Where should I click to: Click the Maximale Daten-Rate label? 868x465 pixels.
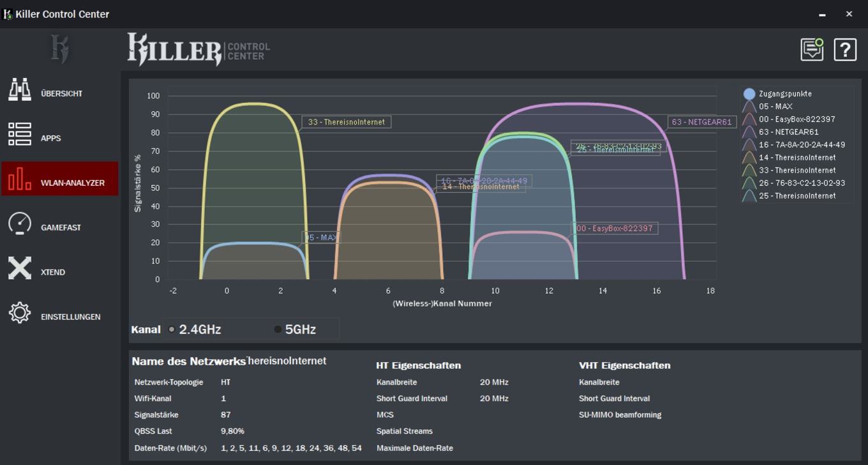[x=415, y=448]
